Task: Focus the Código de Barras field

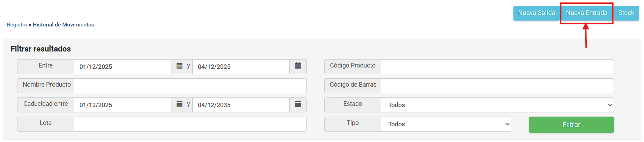Action: click(x=497, y=86)
